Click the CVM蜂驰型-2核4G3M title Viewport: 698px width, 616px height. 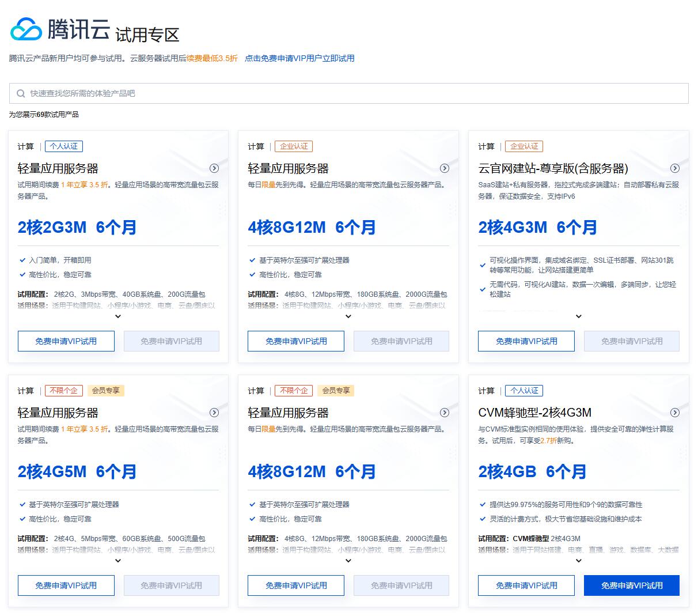pos(535,413)
